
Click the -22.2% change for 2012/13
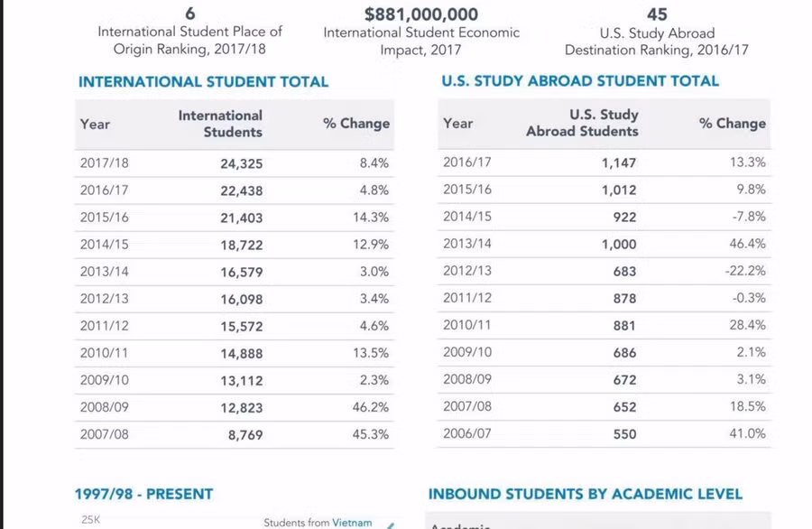[x=745, y=271]
